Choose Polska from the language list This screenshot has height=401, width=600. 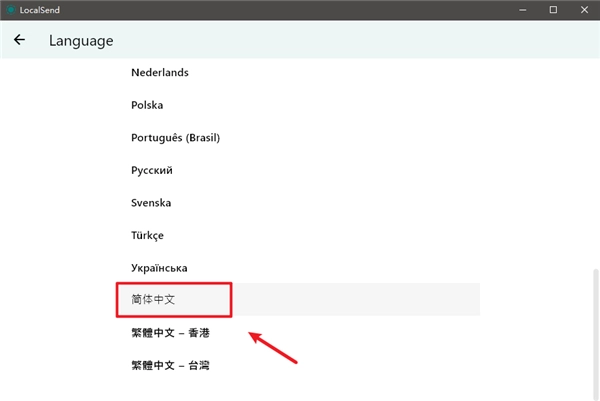[x=146, y=105]
